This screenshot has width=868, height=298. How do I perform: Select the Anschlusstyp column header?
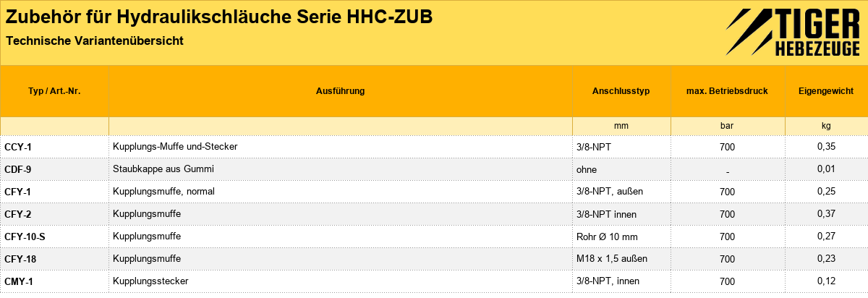[x=621, y=91]
